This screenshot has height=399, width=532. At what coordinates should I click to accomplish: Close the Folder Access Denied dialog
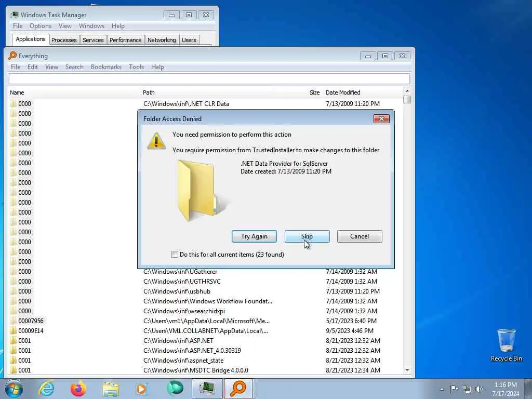pos(381,119)
